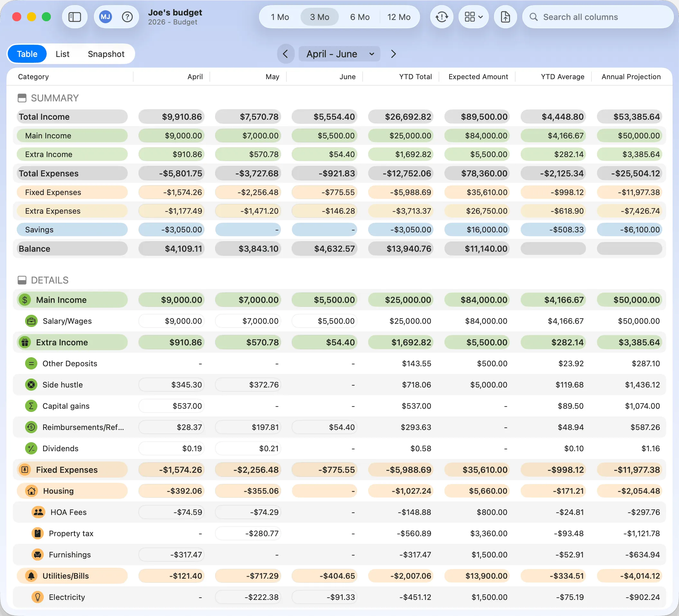
Task: Click HOA Fees May cell -$74.29
Action: pos(248,512)
